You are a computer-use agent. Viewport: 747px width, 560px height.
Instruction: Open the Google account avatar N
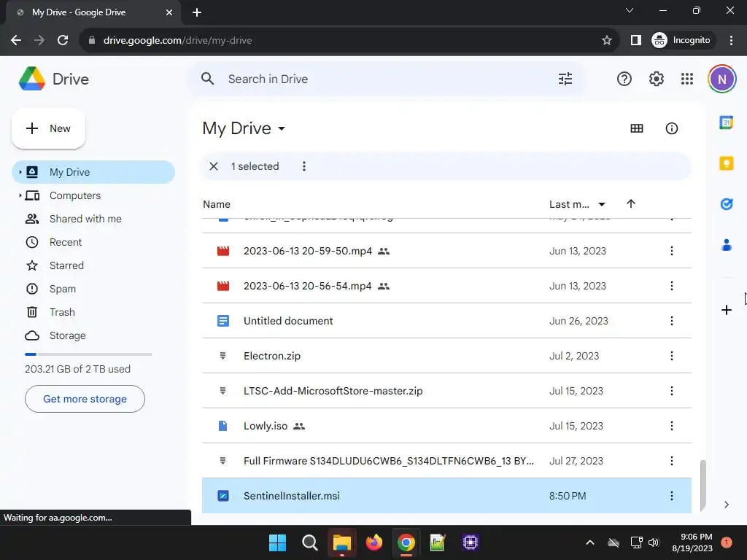point(721,79)
